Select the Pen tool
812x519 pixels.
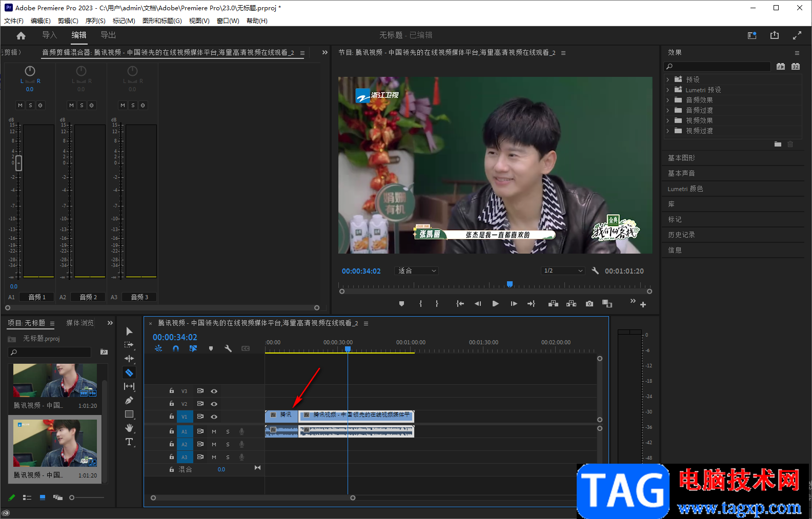pyautogui.click(x=129, y=400)
